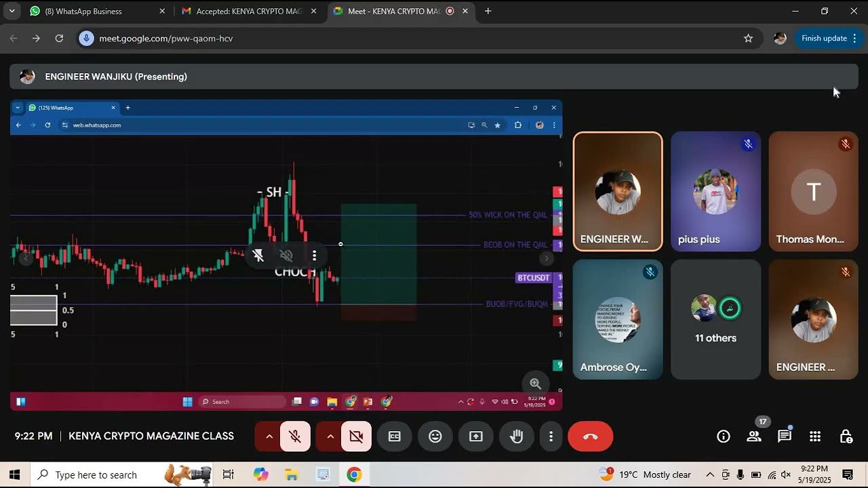Turn on the camera

click(x=356, y=436)
